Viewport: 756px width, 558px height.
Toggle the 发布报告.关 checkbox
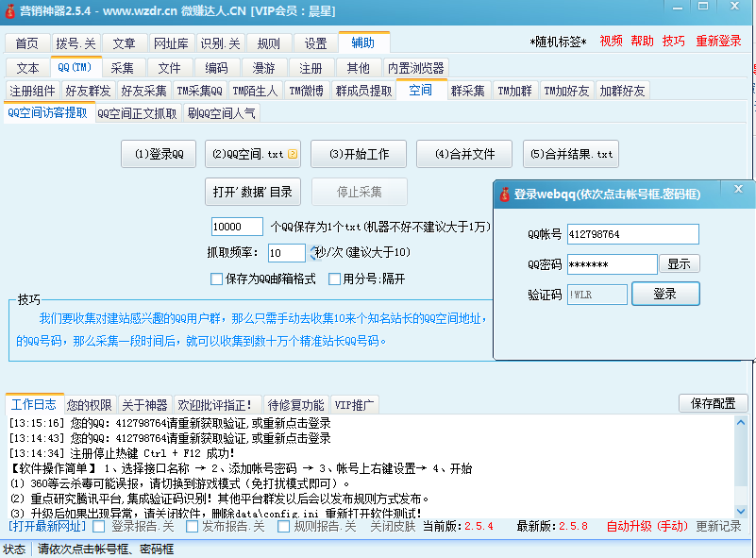coord(192,526)
